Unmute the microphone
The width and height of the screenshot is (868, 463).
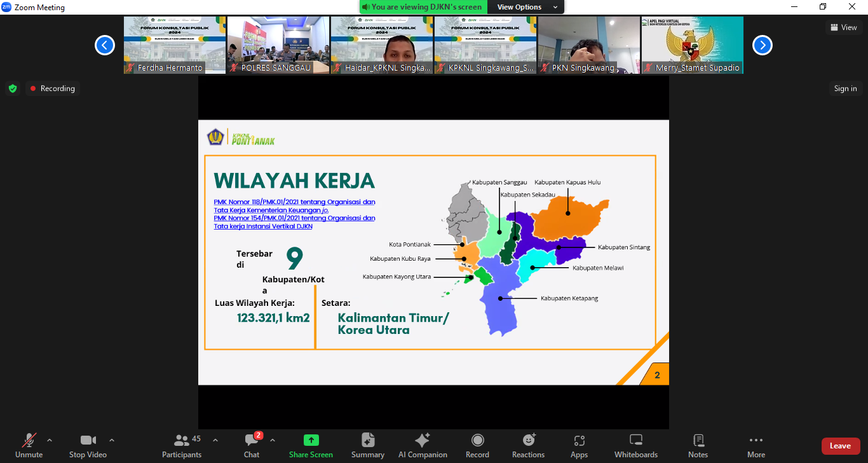click(29, 445)
